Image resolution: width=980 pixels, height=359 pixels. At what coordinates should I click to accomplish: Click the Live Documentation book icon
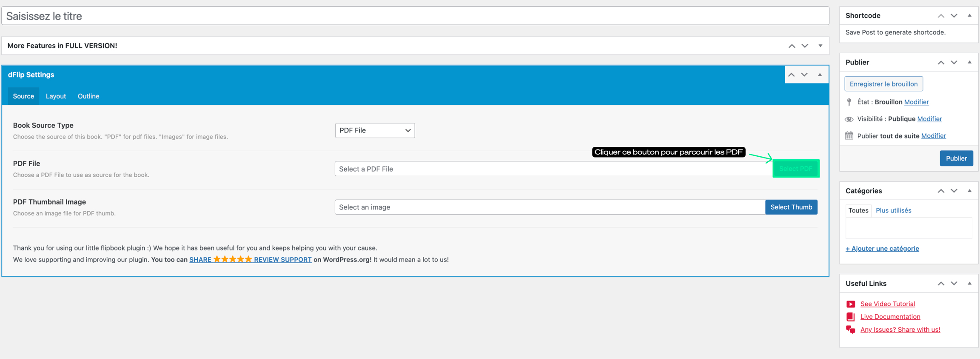pyautogui.click(x=850, y=317)
